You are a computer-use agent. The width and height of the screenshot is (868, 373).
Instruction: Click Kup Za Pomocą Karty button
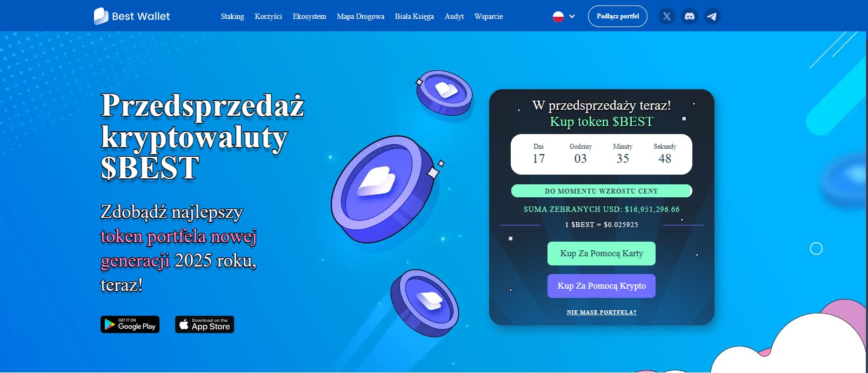(x=602, y=254)
